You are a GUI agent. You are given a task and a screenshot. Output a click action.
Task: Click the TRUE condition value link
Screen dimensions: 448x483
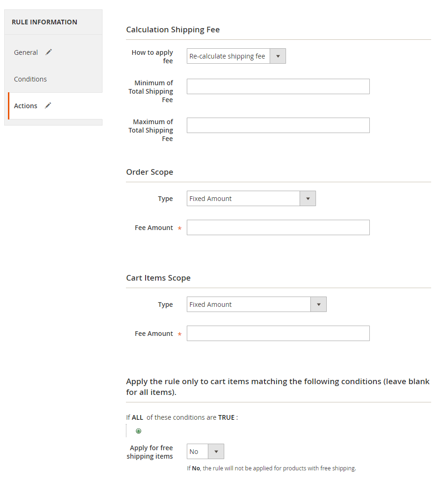(226, 417)
